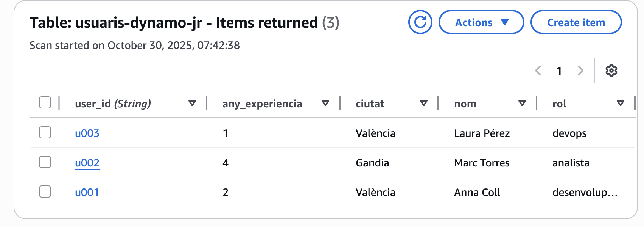The width and height of the screenshot is (644, 226).
Task: Sort by rol column arrow
Action: click(x=621, y=103)
